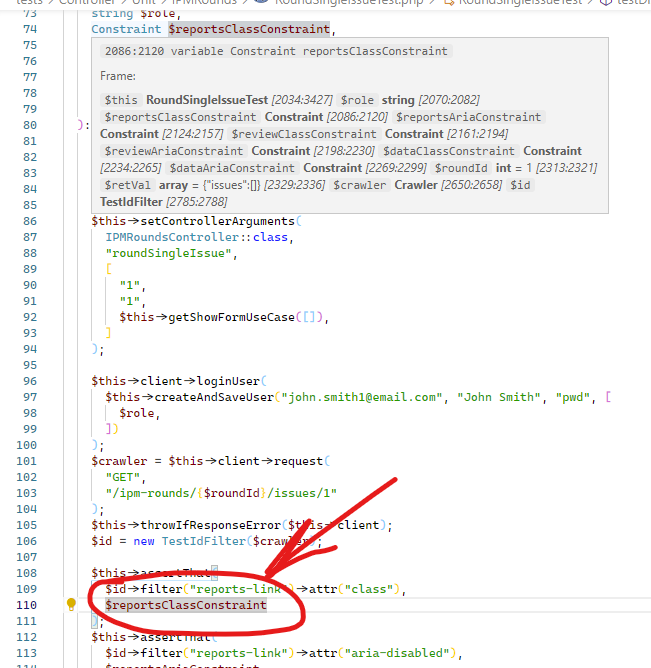Viewport: 651px width, 668px height.
Task: Click the $dataClassConstraint chip in the tooltip
Action: [x=448, y=151]
